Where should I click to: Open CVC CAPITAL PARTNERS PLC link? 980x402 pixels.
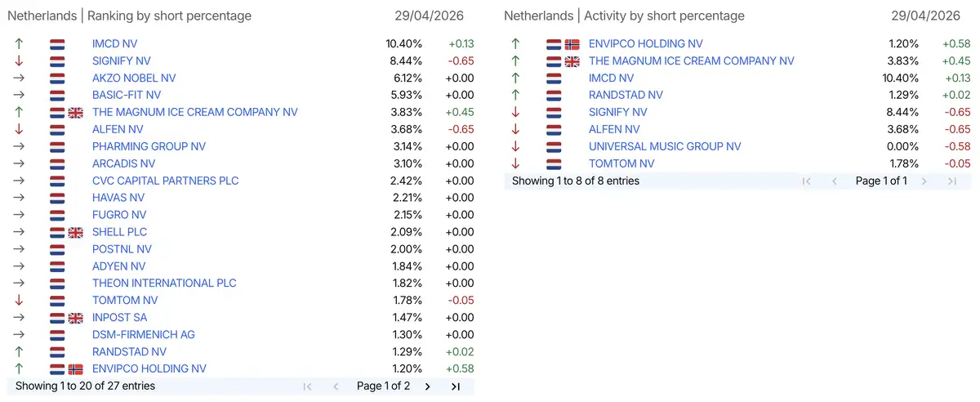(x=166, y=181)
